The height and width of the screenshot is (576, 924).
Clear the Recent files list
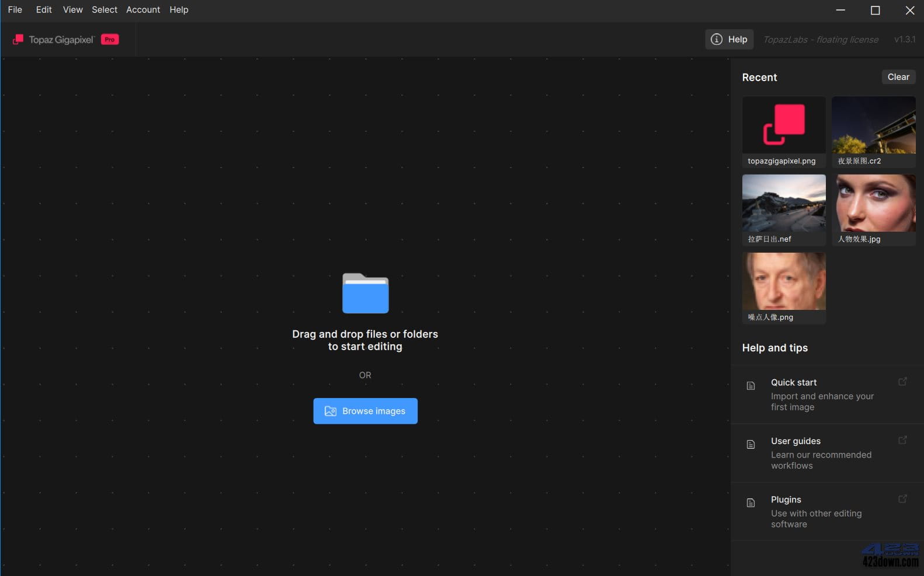(898, 77)
